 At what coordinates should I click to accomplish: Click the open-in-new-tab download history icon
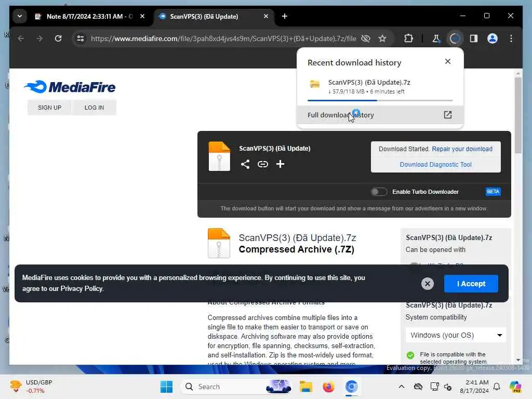(x=448, y=115)
